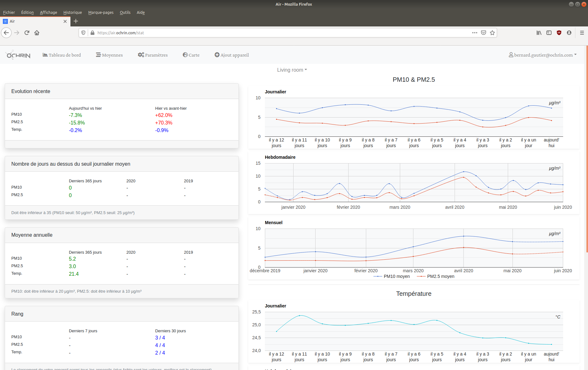Open the Historique menu
The height and width of the screenshot is (370, 588).
[73, 13]
